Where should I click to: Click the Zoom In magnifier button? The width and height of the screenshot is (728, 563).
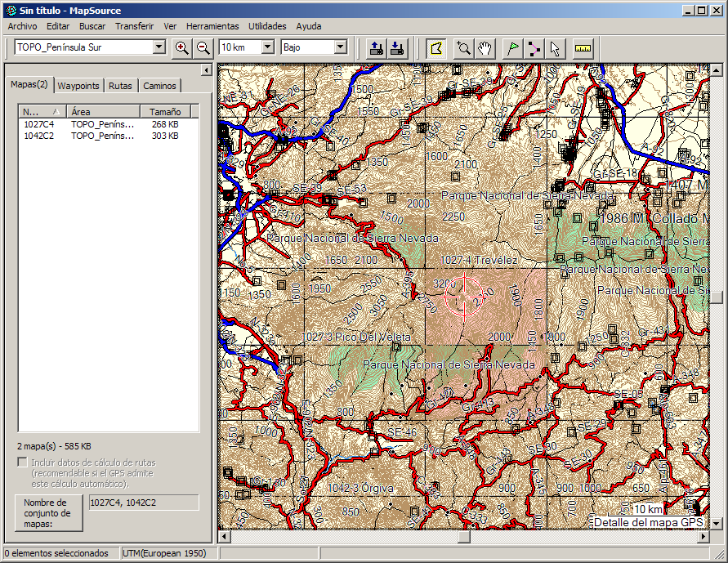181,48
